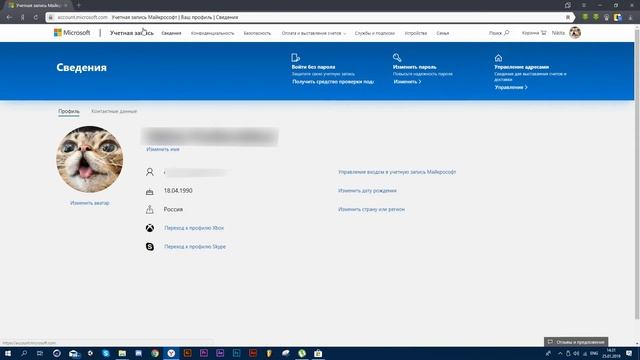Image resolution: width=640 pixels, height=360 pixels.
Task: Click Изменить имя link
Action: click(162, 149)
